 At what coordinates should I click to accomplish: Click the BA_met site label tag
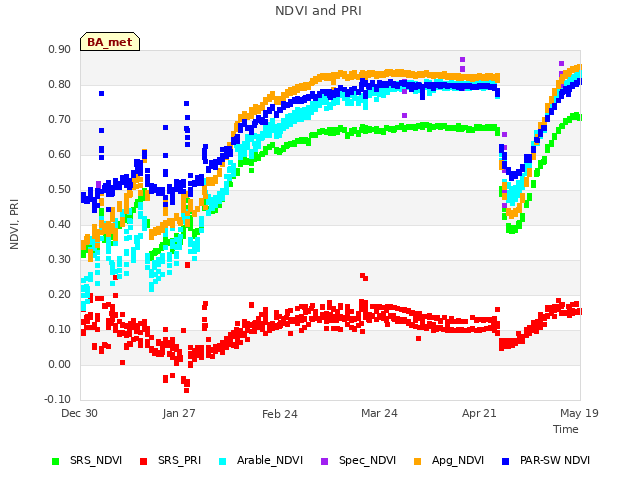click(x=110, y=42)
